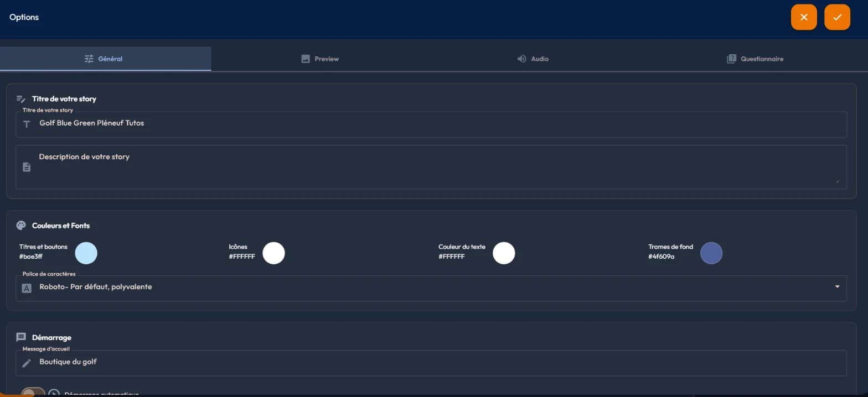
Task: Confirm options with the orange checkmark button
Action: [x=837, y=17]
